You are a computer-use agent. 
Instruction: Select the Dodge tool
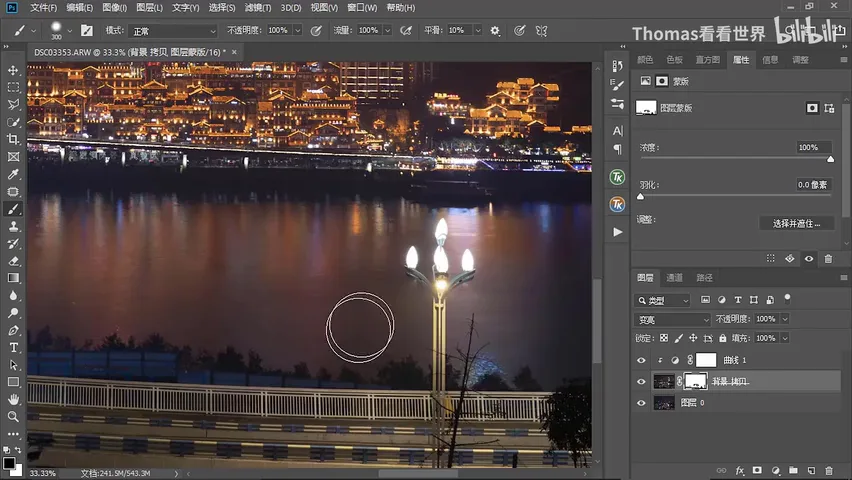pos(13,313)
